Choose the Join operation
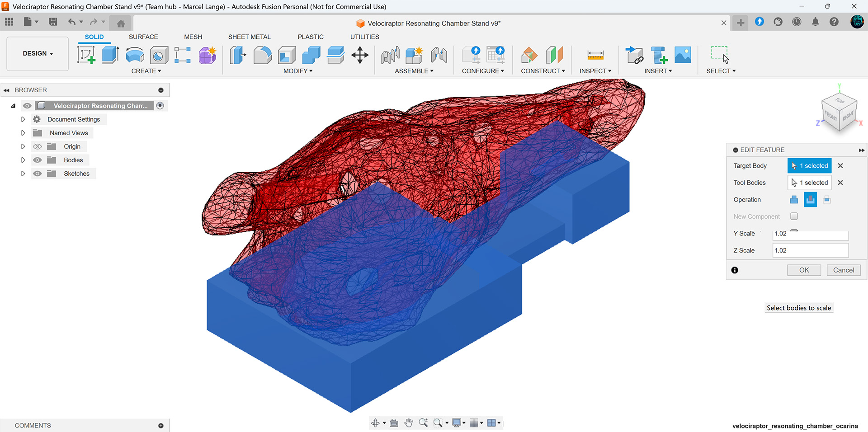 (x=794, y=199)
